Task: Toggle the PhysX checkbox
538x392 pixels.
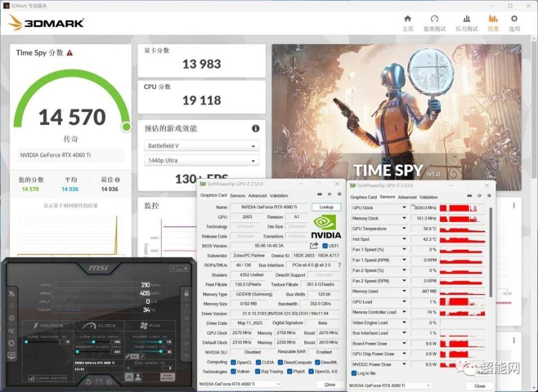Action: click(x=289, y=371)
